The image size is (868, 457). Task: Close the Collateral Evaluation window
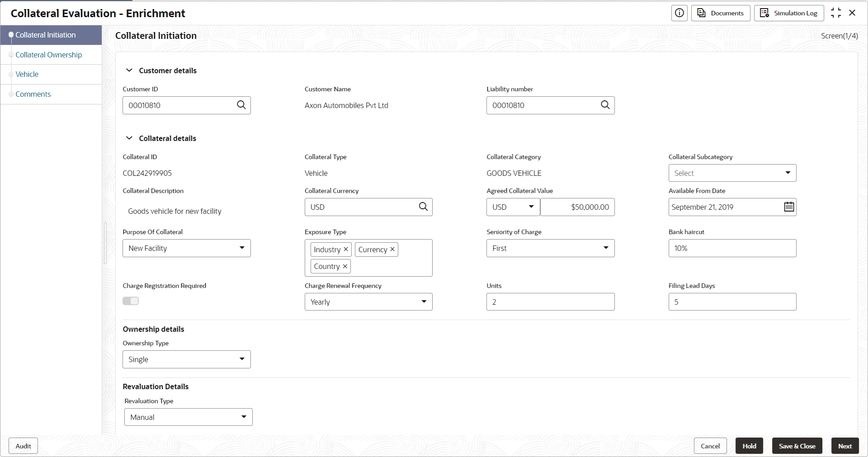(852, 13)
